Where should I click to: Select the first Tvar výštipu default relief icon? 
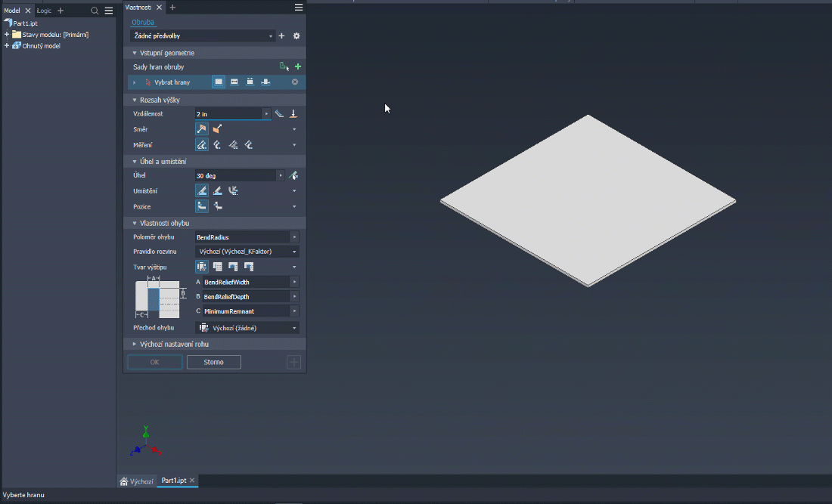point(202,267)
